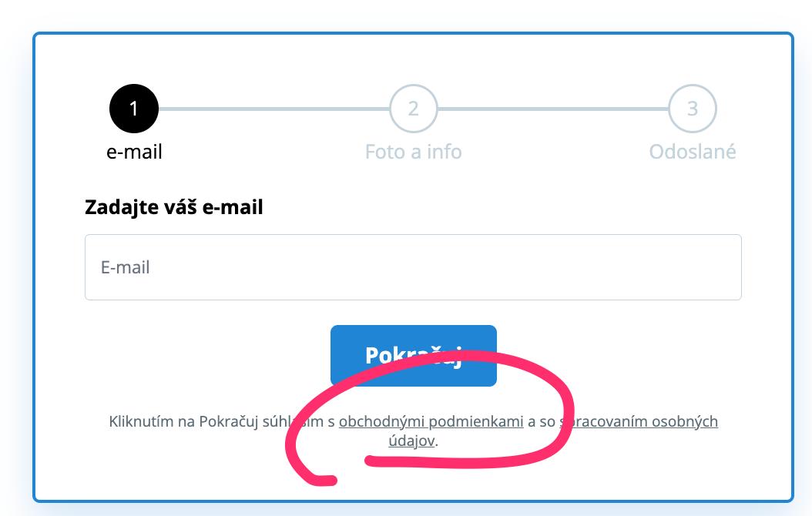Open the spracovaním osobných link
Screen dimensions: 812x516
[x=639, y=421]
